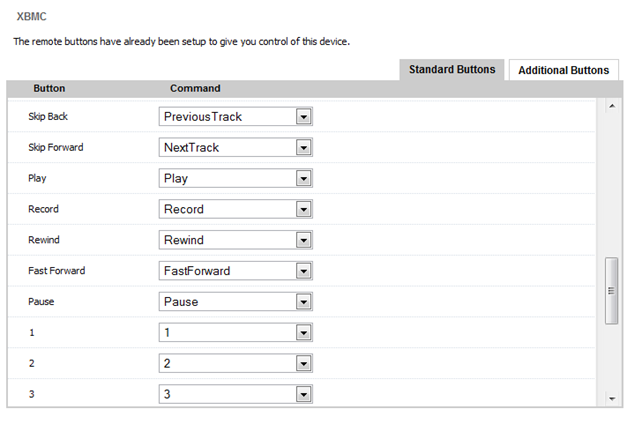
Task: Expand the Fast Forward command dropdown
Action: click(x=304, y=271)
